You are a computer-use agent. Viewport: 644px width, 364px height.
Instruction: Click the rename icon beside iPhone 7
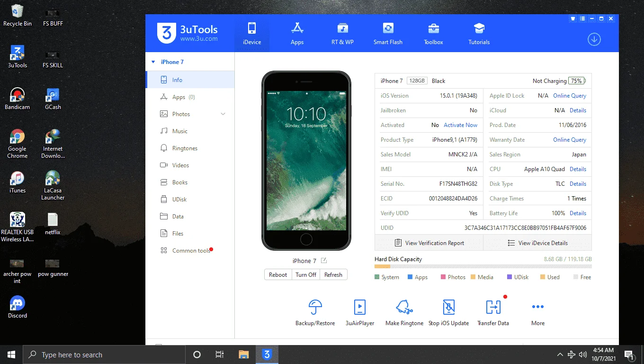pos(324,260)
